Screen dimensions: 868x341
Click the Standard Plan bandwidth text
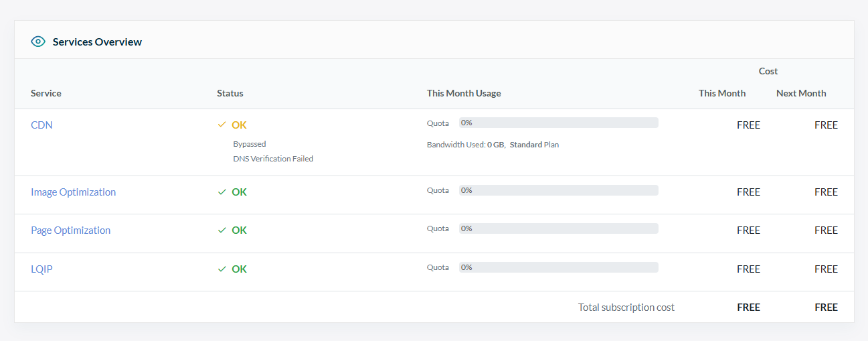click(534, 144)
